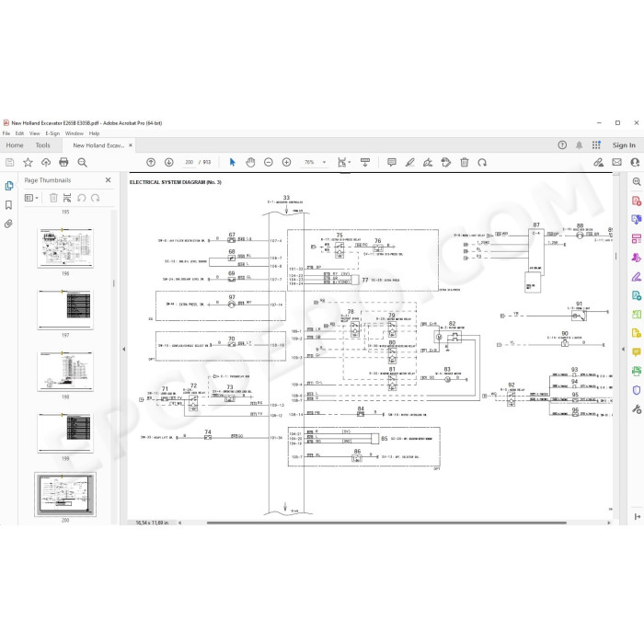Go to next page arrow

pyautogui.click(x=168, y=162)
